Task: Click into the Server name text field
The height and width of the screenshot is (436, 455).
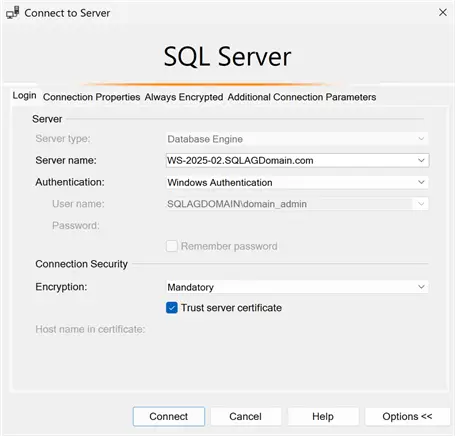Action: click(x=290, y=160)
